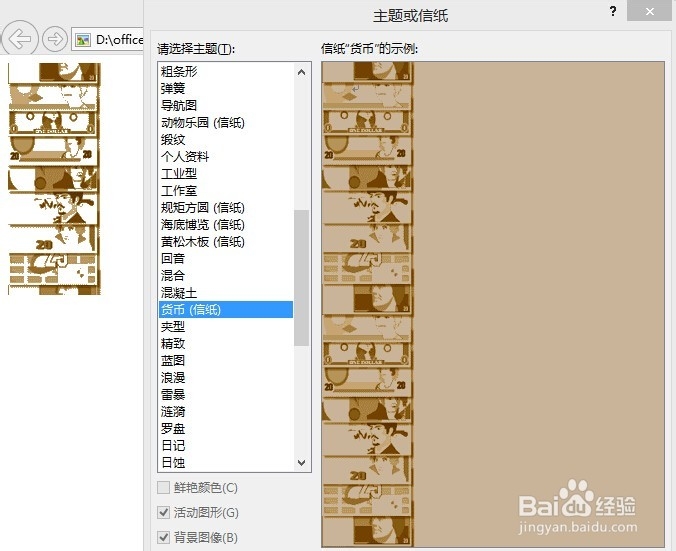The width and height of the screenshot is (676, 551).
Task: Close the 主题或信纸 dialog
Action: [649, 11]
